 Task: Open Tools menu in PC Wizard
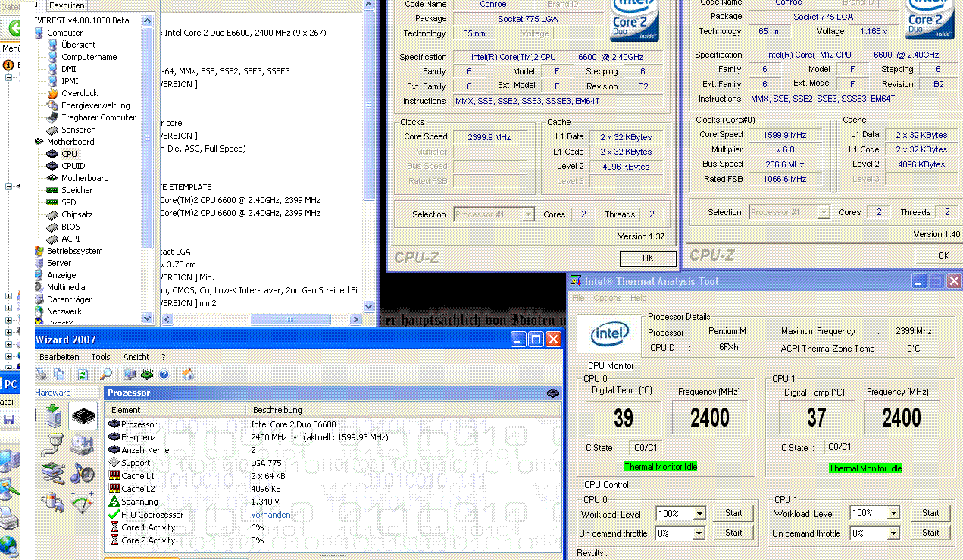[101, 357]
